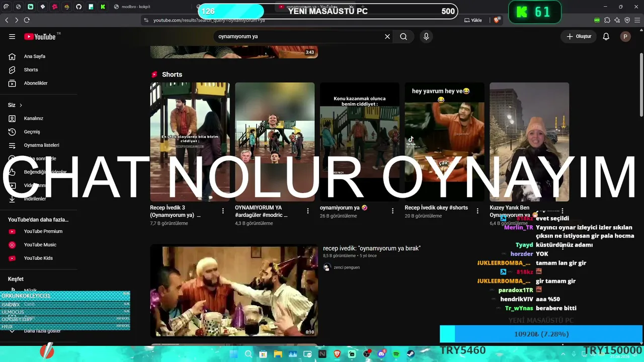The height and width of the screenshot is (362, 644).
Task: Open options for OYNAMIYORUM YA #ardagüler short
Action: [x=308, y=211]
